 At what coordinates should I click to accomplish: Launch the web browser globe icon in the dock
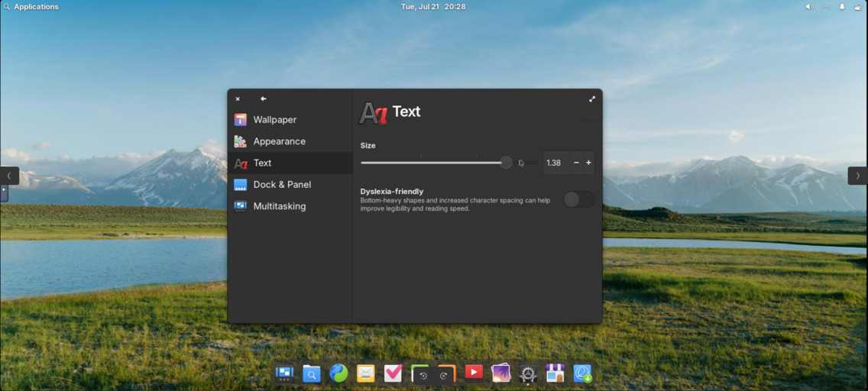[x=338, y=373]
